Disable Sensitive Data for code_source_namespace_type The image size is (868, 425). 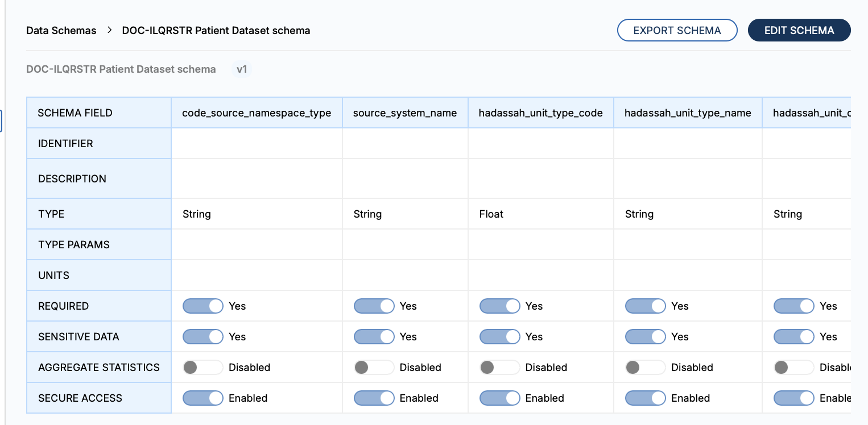click(x=203, y=337)
